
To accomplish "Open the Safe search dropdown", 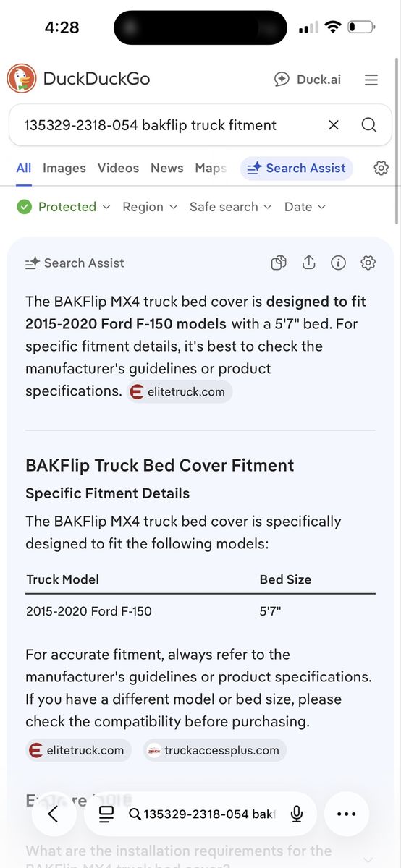I will [x=230, y=207].
